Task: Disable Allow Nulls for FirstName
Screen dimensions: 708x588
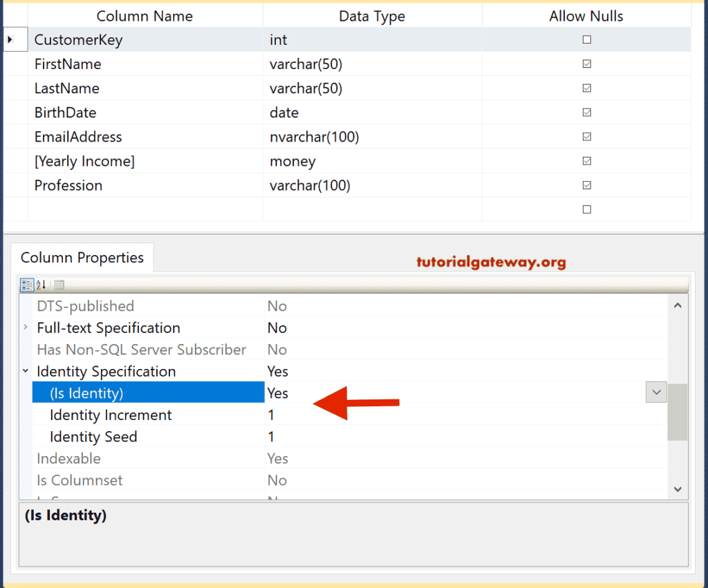Action: 586,64
